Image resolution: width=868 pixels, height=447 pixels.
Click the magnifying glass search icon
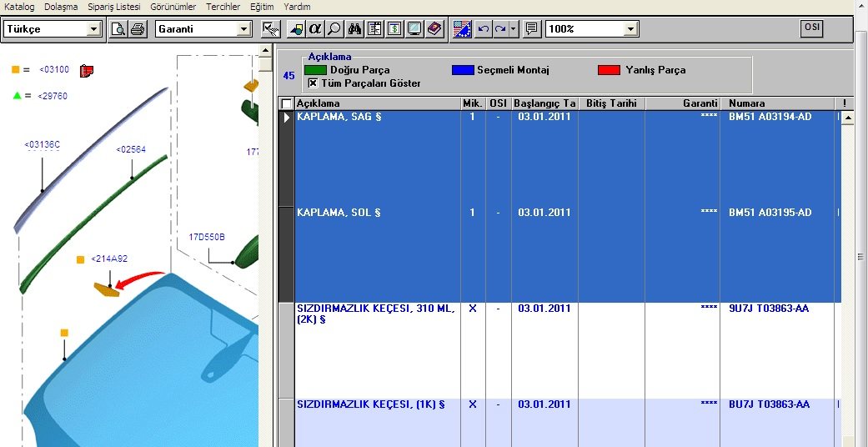click(334, 29)
